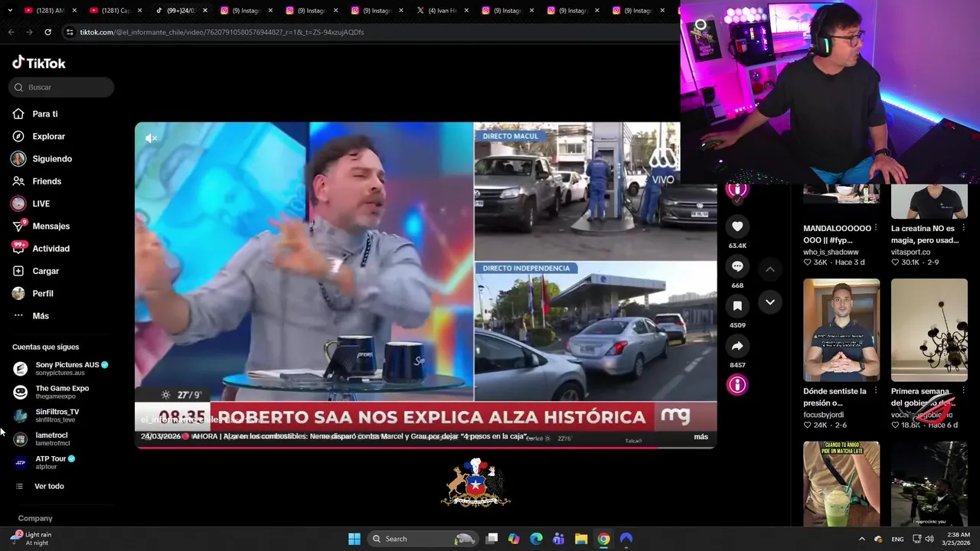980x551 pixels.
Task: Expand followed accounts with Ver todo
Action: point(40,486)
